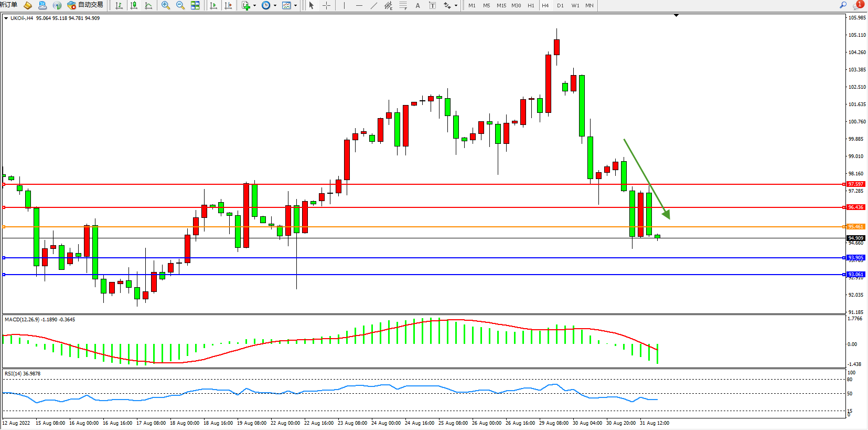Select the Fibonacci retracement tool
868x430 pixels.
[x=403, y=5]
